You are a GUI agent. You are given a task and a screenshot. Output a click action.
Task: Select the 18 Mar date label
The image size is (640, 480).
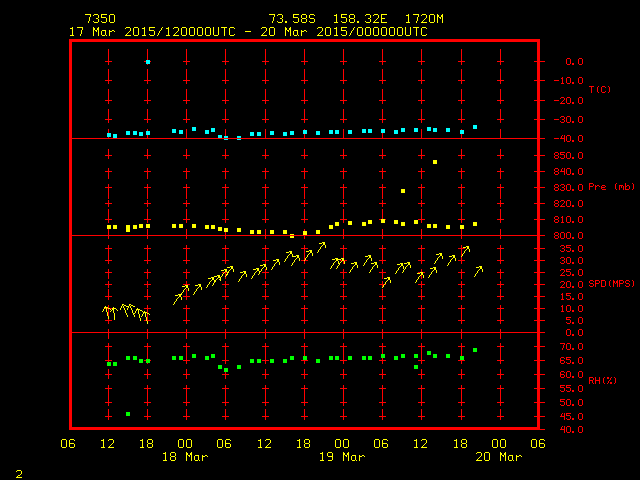point(185,457)
